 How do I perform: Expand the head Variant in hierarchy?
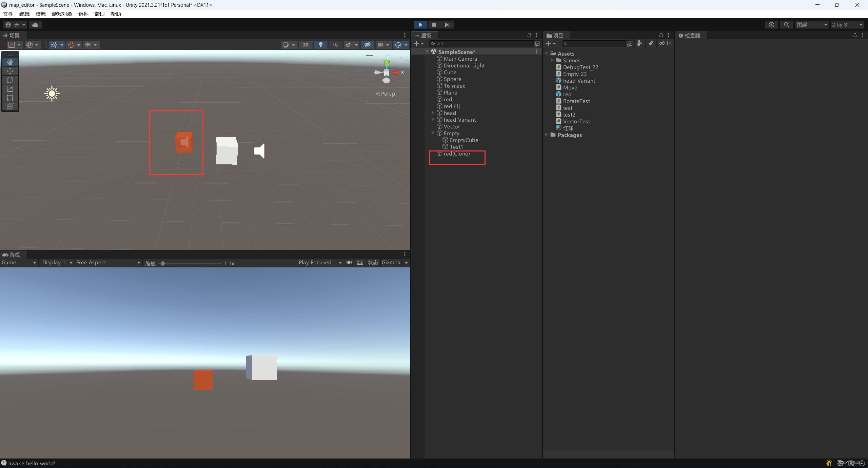[434, 119]
